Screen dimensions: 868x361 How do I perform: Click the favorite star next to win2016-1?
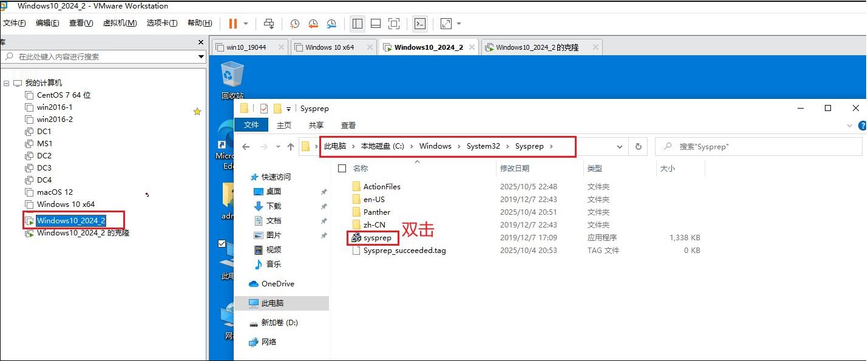click(x=197, y=112)
